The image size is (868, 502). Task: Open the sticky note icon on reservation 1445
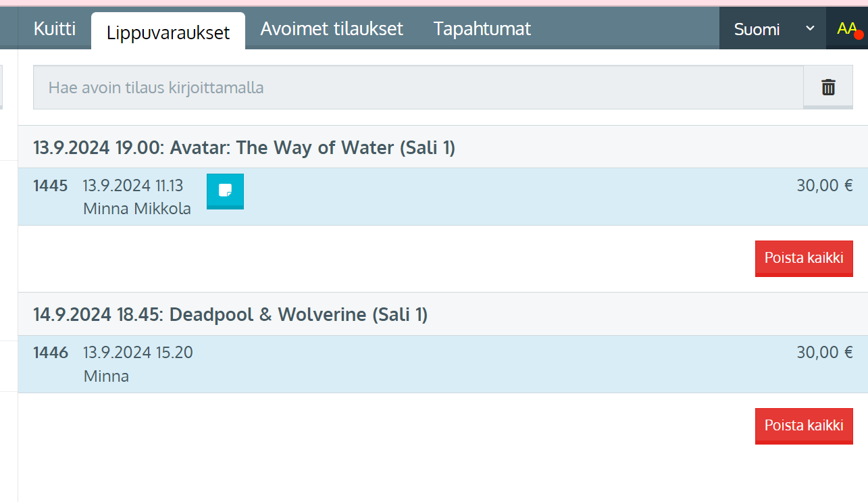225,191
